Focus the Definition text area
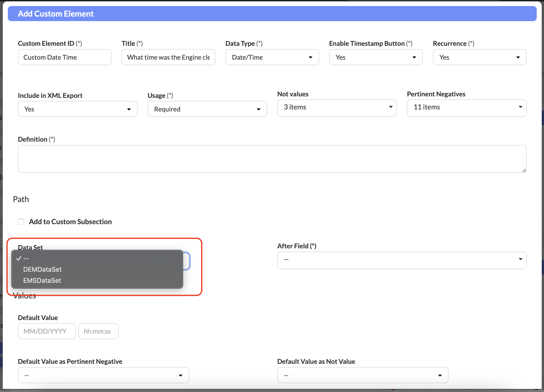This screenshot has width=544, height=392. click(272, 159)
